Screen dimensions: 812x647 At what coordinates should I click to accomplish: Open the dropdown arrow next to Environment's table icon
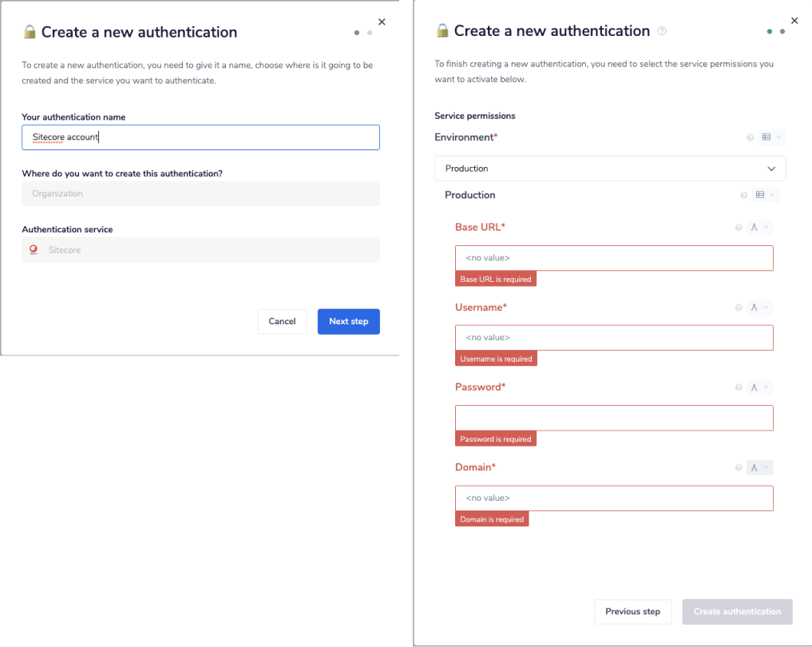[778, 137]
